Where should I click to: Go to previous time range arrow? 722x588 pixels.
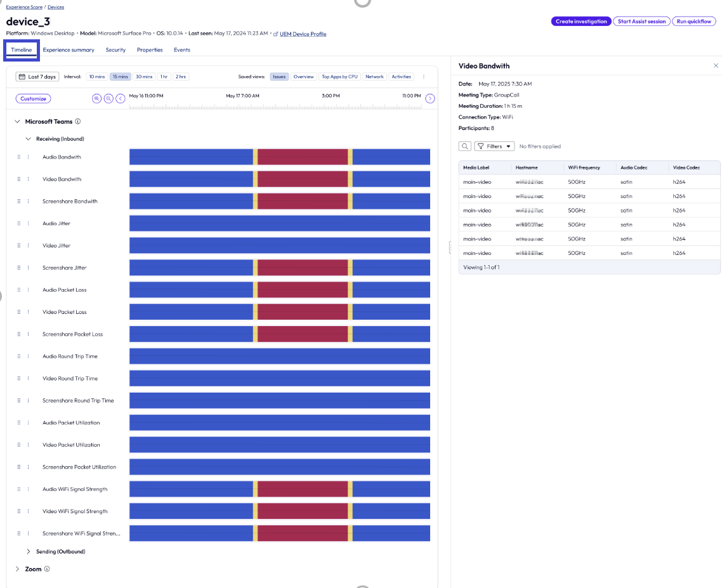[x=120, y=98]
